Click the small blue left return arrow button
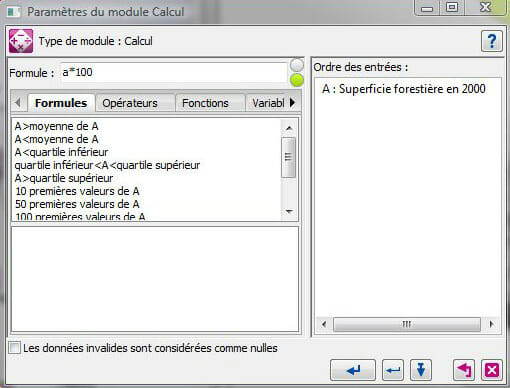 pos(393,370)
